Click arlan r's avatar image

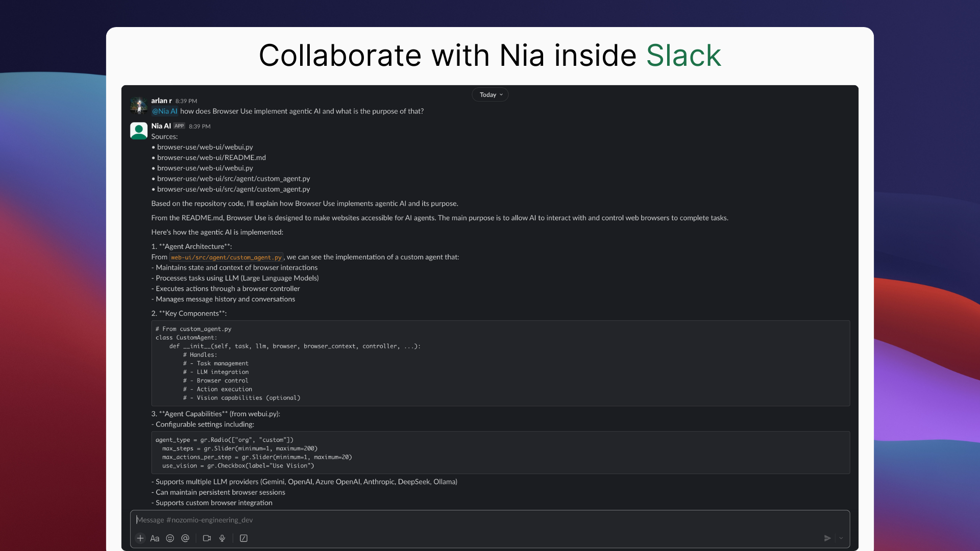tap(139, 106)
